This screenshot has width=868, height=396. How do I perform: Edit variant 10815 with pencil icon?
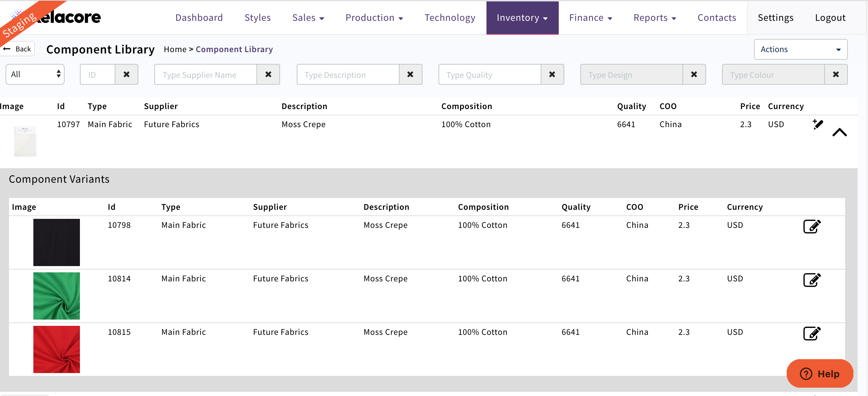coord(811,333)
